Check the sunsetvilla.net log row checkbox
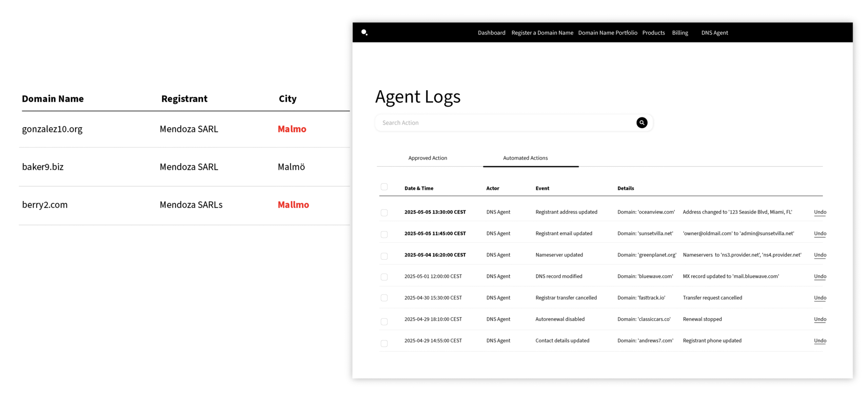 pyautogui.click(x=384, y=234)
